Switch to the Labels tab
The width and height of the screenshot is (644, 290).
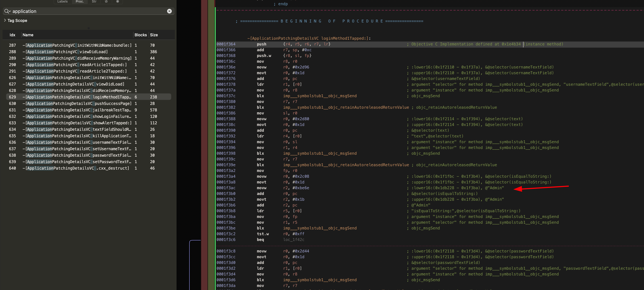click(62, 1)
